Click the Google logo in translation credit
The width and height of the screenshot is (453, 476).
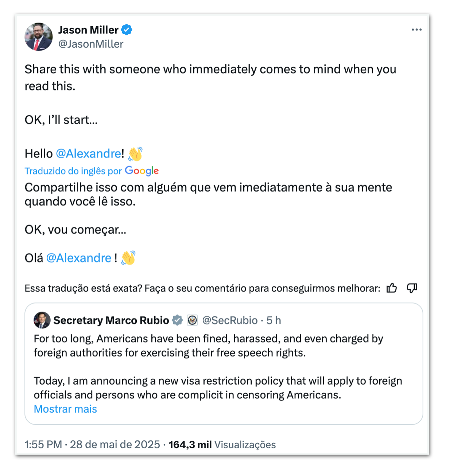[142, 171]
